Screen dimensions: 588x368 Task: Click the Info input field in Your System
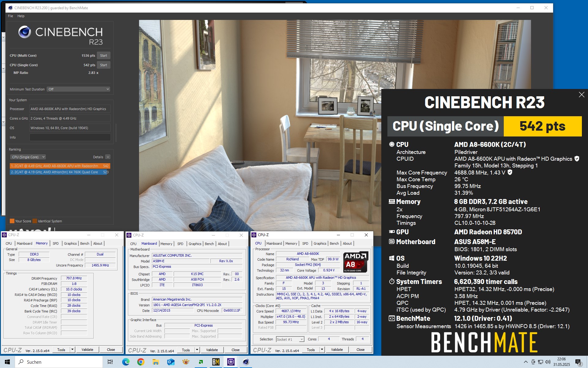tap(70, 137)
